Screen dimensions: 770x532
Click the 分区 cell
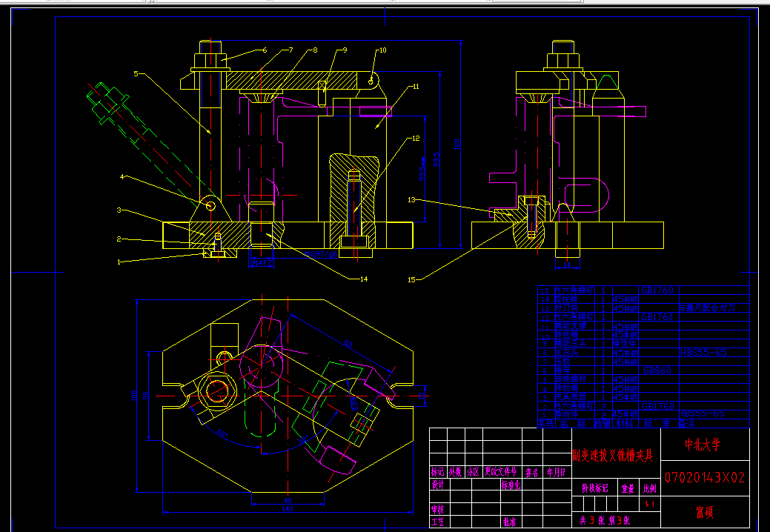(x=473, y=472)
